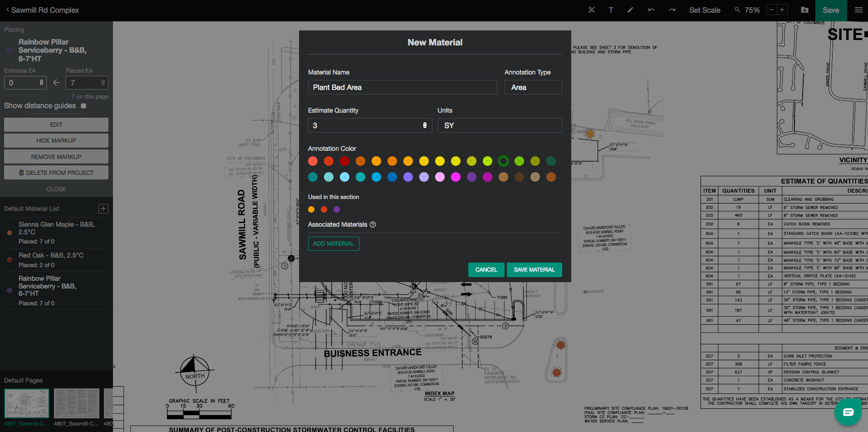Click the '7 on this page' text
Screen dimensions: 868x432
90,97
